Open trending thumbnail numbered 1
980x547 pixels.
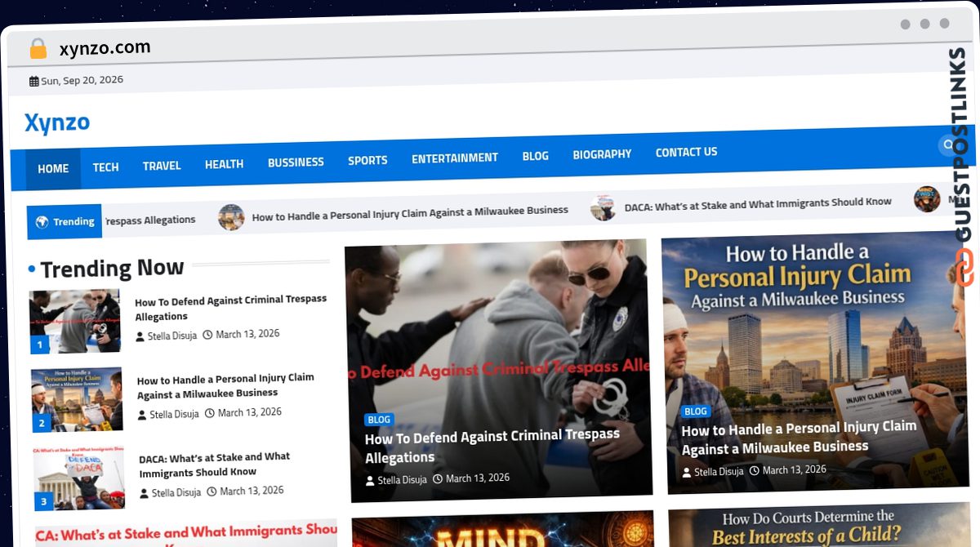point(75,322)
